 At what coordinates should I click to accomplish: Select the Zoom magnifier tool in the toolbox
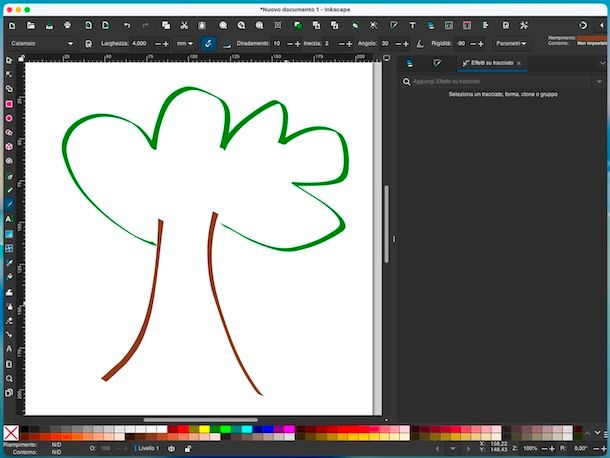(x=9, y=379)
